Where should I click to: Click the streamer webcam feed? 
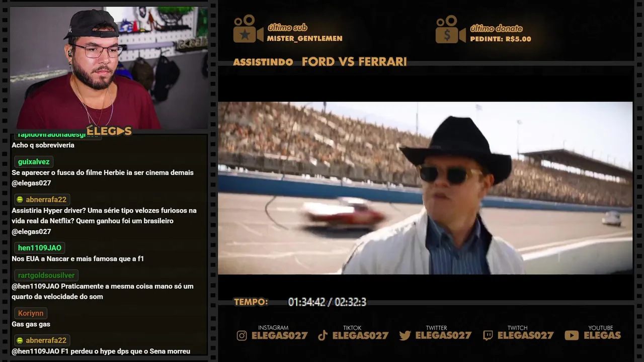coord(109,68)
